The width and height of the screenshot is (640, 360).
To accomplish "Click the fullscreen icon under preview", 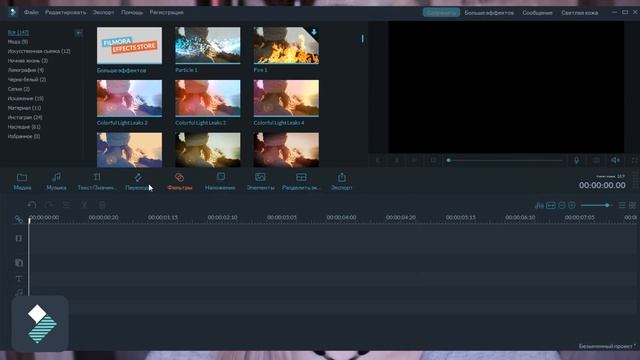I will [x=635, y=160].
